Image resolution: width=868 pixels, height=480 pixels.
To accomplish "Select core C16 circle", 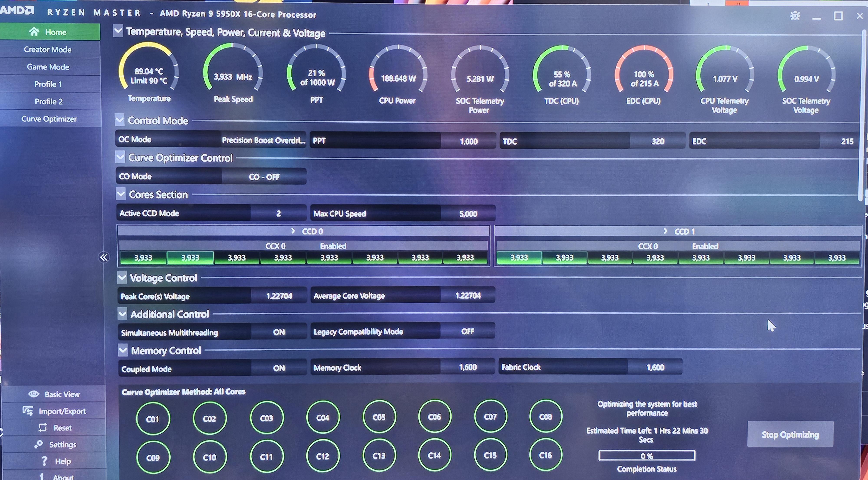I will point(546,455).
